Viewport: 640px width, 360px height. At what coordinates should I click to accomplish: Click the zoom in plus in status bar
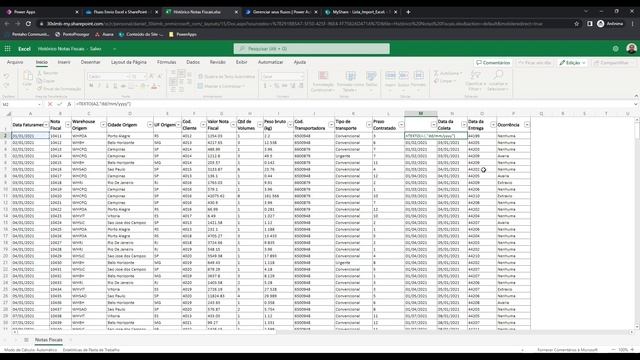tap(632, 350)
